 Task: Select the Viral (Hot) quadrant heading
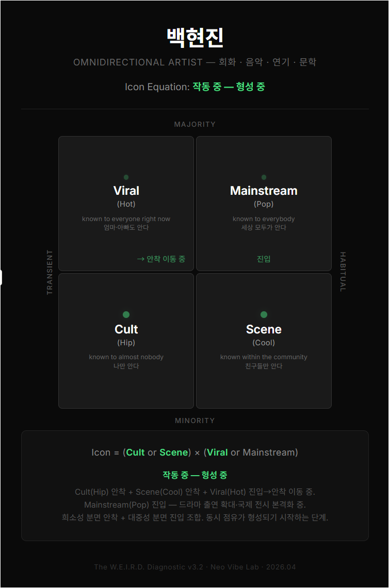click(126, 191)
